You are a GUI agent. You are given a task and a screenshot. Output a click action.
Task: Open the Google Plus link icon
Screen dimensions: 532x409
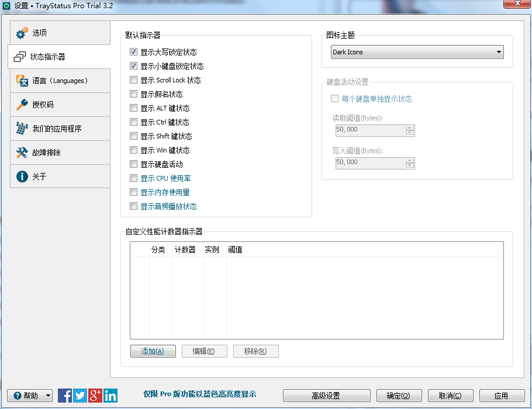[95, 396]
